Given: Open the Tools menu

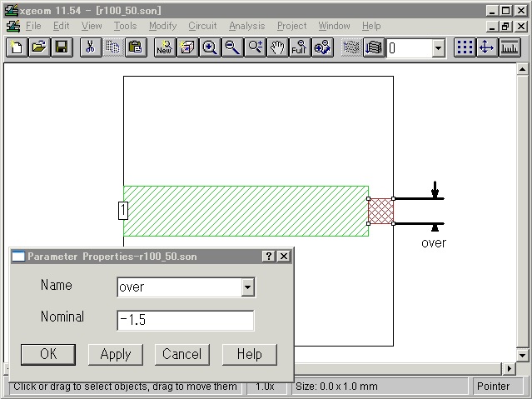Looking at the screenshot, I should (x=125, y=26).
